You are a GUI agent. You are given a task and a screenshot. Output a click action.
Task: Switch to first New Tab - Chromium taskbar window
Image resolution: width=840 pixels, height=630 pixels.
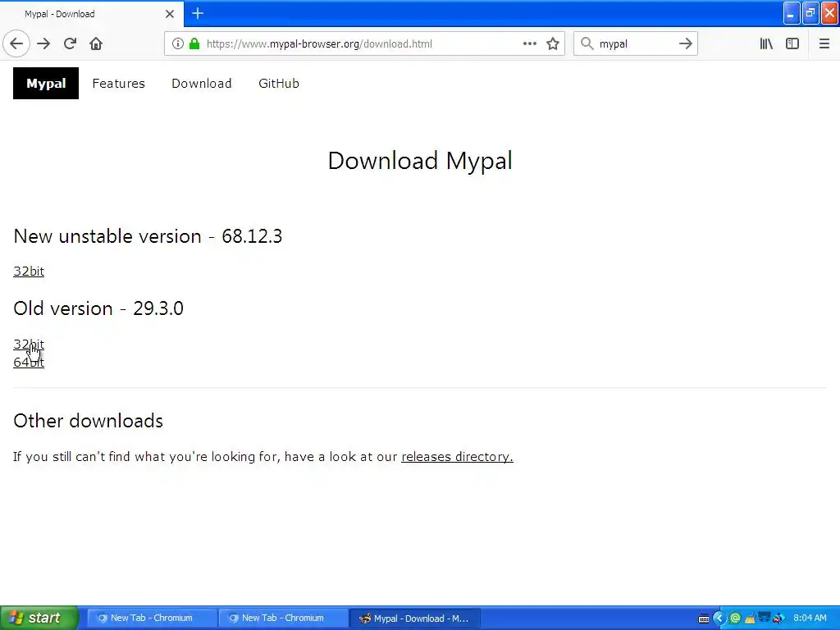pyautogui.click(x=152, y=619)
